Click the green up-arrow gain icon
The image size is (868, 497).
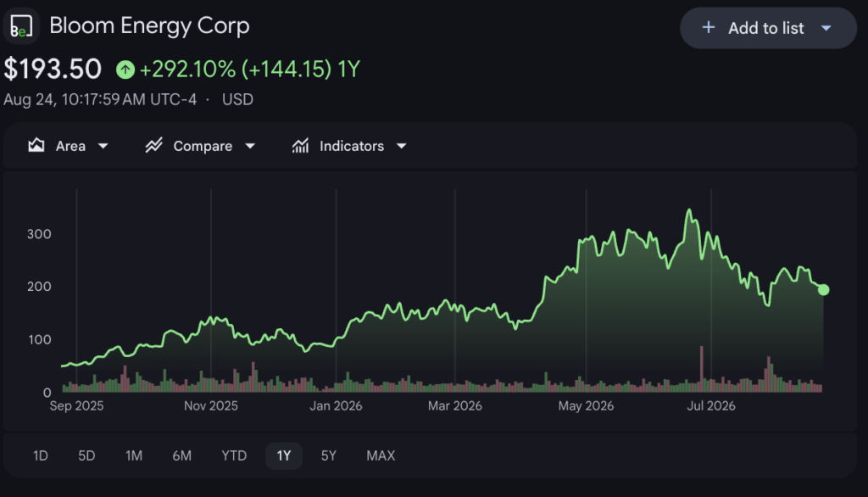[x=125, y=70]
